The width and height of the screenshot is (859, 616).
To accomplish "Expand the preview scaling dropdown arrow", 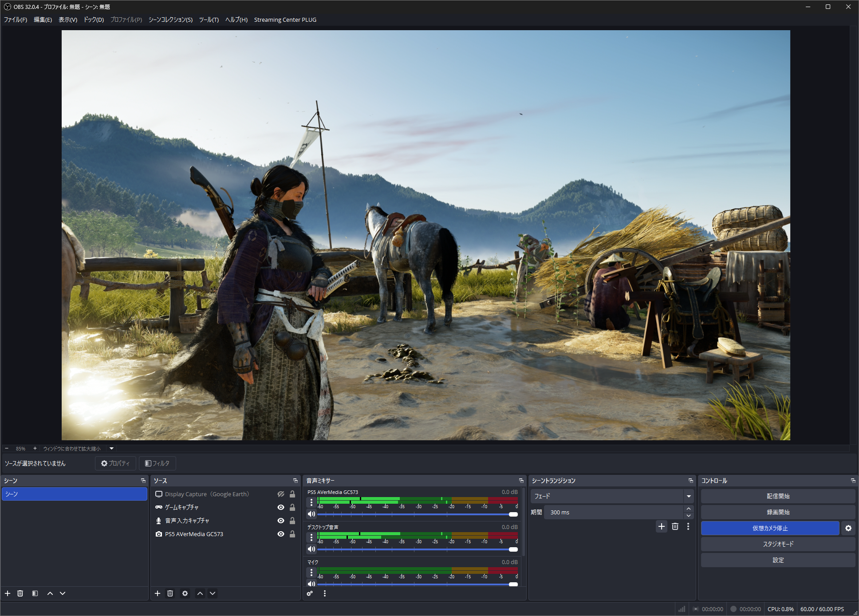I will pos(112,448).
